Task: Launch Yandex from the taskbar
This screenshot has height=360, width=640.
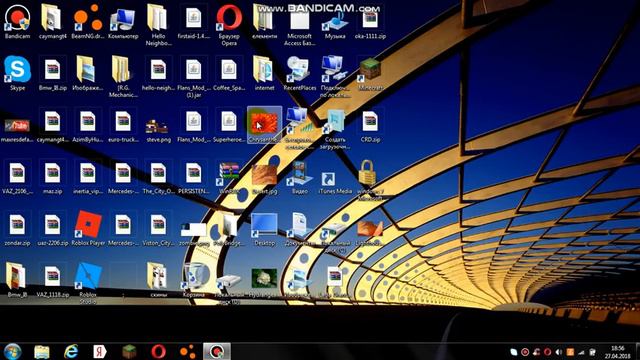Action: (x=100, y=351)
